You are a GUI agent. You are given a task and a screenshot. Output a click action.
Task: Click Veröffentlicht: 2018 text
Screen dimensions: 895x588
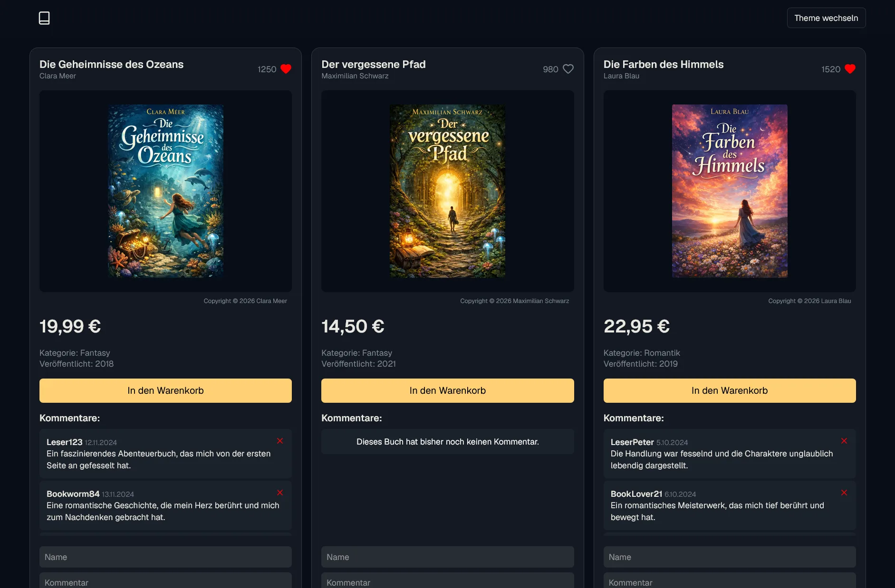pyautogui.click(x=77, y=364)
